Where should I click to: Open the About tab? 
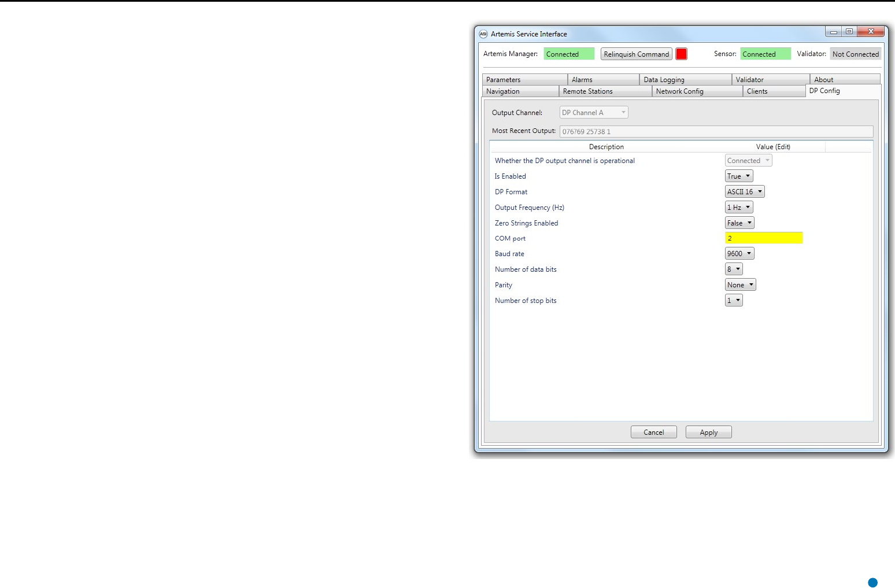tap(845, 79)
